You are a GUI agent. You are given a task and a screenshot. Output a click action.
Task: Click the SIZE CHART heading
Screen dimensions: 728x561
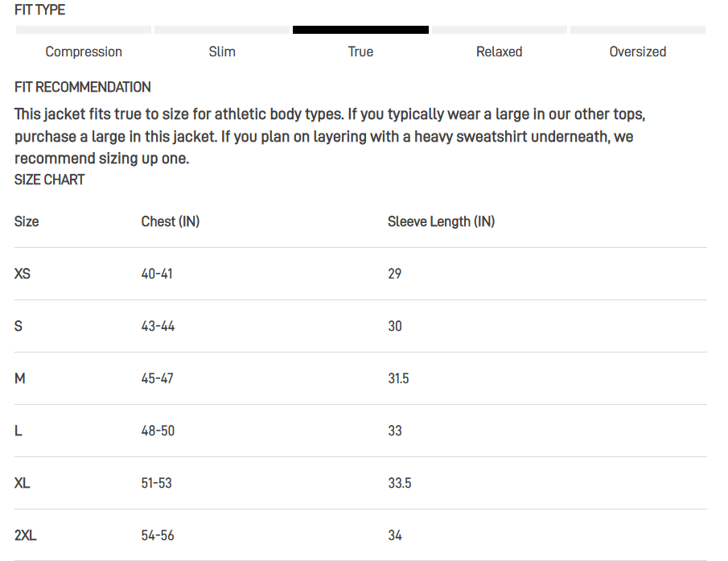49,179
